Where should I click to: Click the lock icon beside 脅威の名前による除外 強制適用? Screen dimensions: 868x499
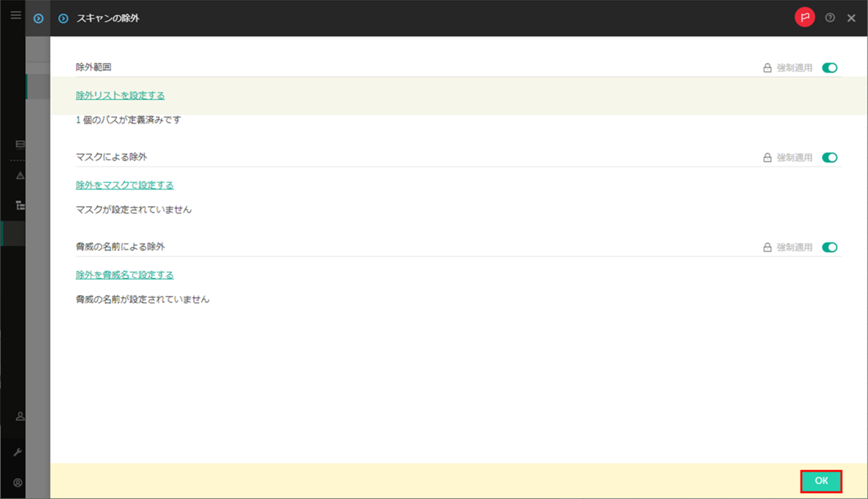pos(767,247)
